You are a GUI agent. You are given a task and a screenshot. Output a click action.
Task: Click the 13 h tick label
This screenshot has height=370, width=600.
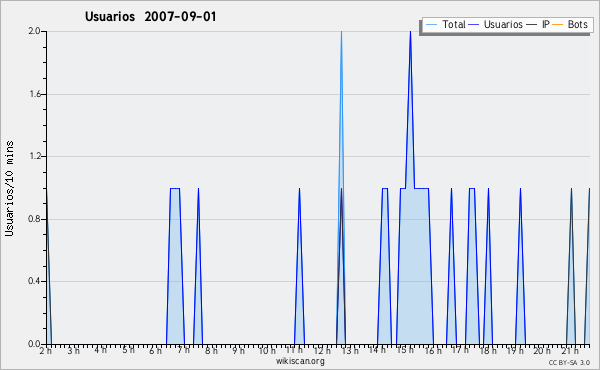[x=350, y=350]
